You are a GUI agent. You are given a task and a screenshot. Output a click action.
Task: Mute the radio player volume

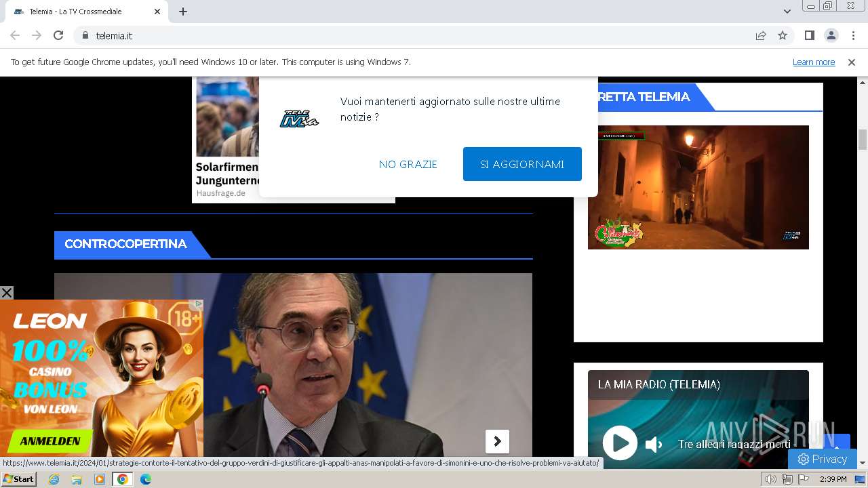coord(654,445)
